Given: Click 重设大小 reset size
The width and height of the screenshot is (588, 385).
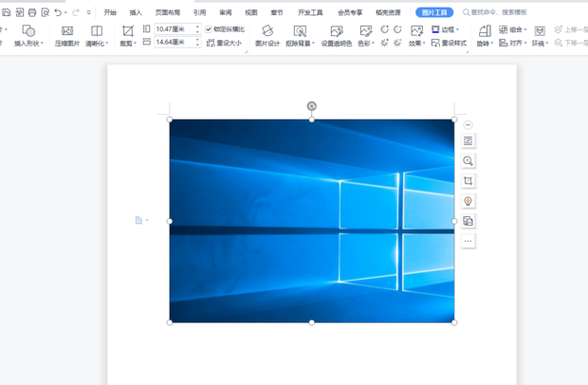Looking at the screenshot, I should pos(224,43).
